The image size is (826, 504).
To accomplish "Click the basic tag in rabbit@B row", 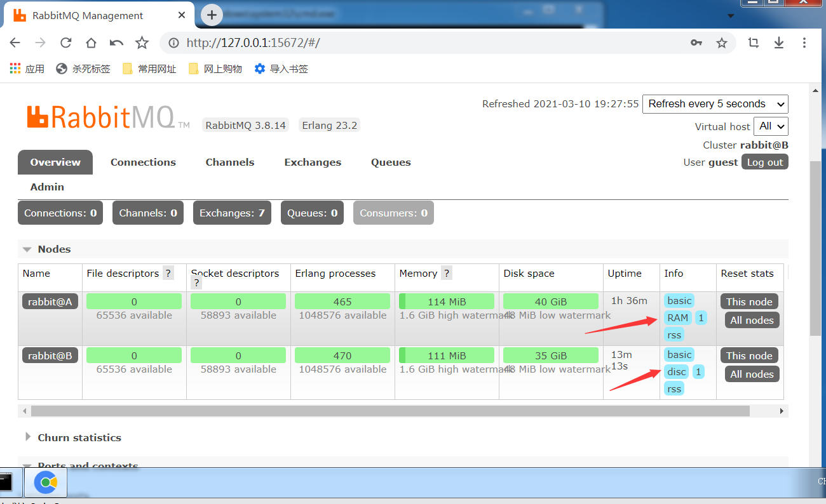I will coord(679,354).
